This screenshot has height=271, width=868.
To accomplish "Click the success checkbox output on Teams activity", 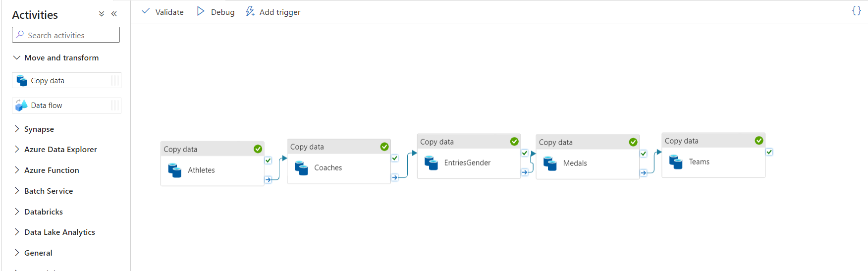I will 769,152.
